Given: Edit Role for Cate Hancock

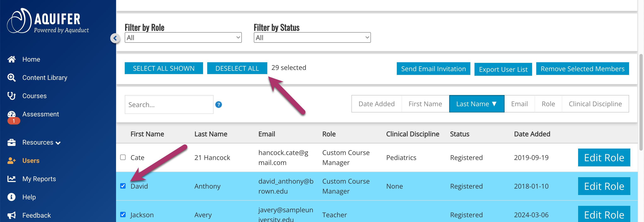Looking at the screenshot, I should tap(604, 158).
